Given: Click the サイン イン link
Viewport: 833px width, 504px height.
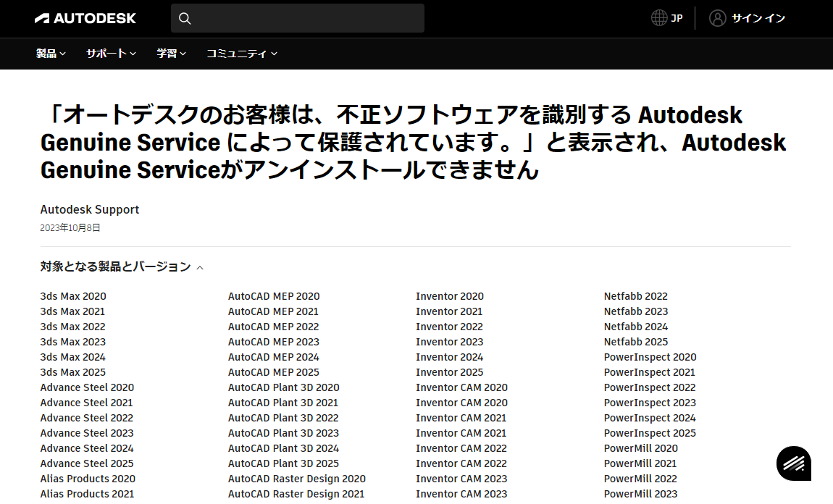Looking at the screenshot, I should [x=758, y=18].
